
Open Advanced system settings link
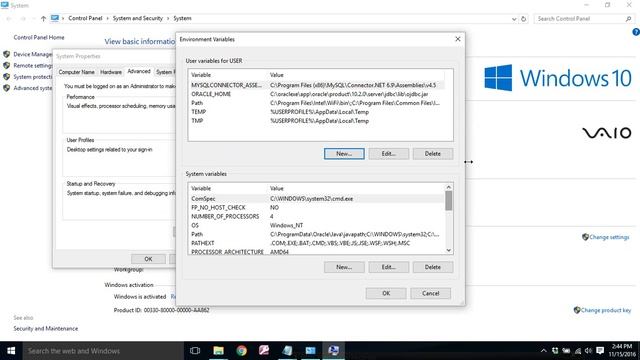pos(33,88)
